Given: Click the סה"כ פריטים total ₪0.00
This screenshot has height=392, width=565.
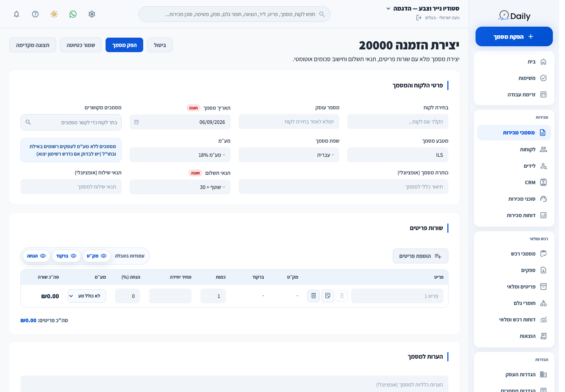Looking at the screenshot, I should coord(28,320).
